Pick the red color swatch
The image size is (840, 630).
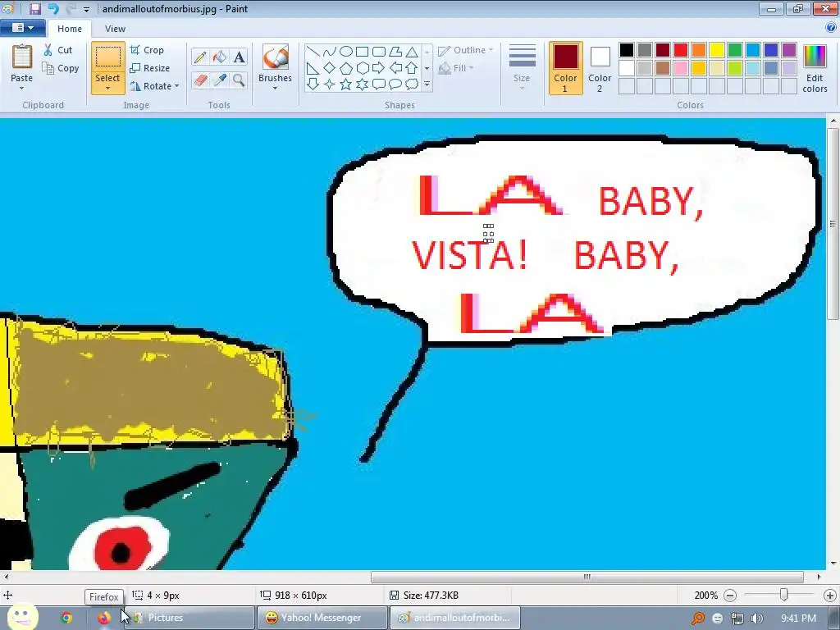click(681, 50)
